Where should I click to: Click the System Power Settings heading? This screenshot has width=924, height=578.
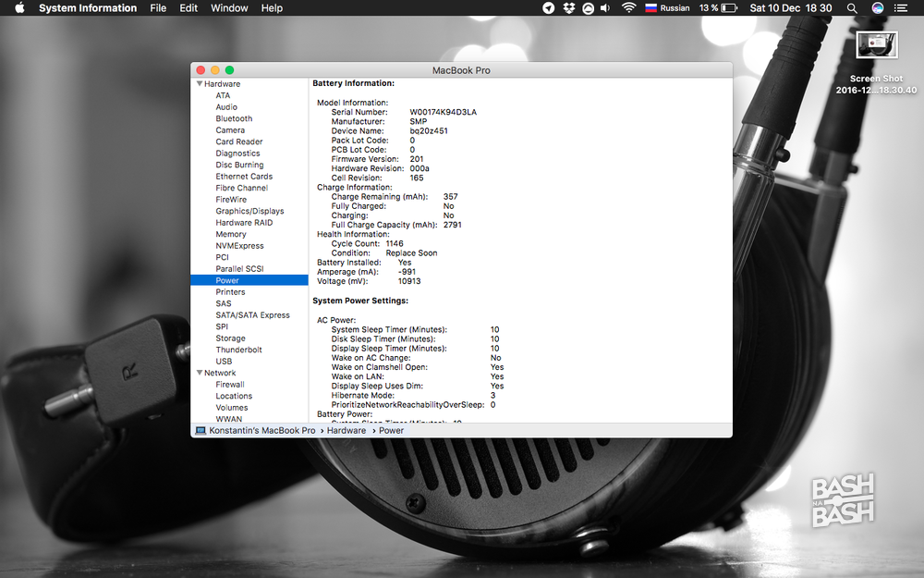(360, 301)
